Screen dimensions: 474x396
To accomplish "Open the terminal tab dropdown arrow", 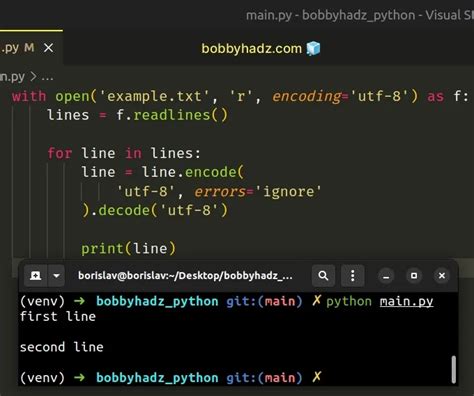I will [x=56, y=276].
